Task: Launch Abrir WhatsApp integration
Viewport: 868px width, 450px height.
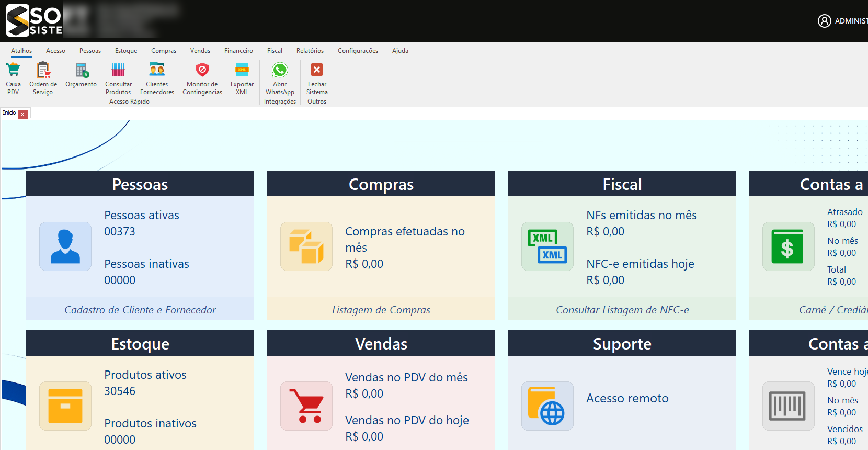Action: click(x=280, y=78)
